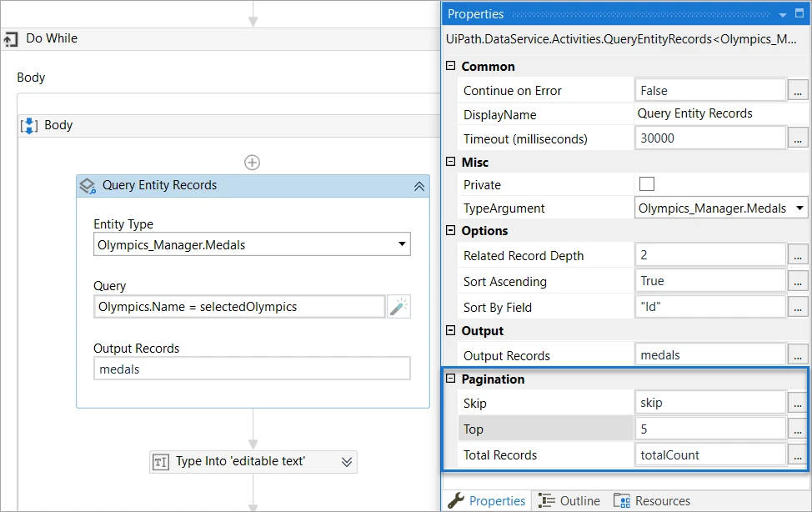
Task: Click the Body sequence icon
Action: pos(29,125)
